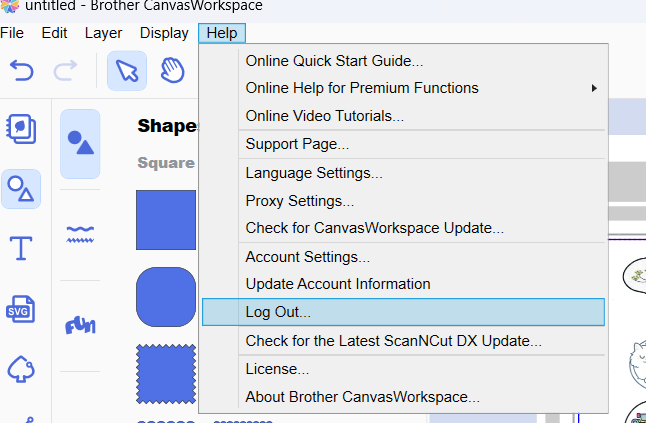Open the projects notebook sidebar icon
The height and width of the screenshot is (423, 646).
(x=21, y=129)
